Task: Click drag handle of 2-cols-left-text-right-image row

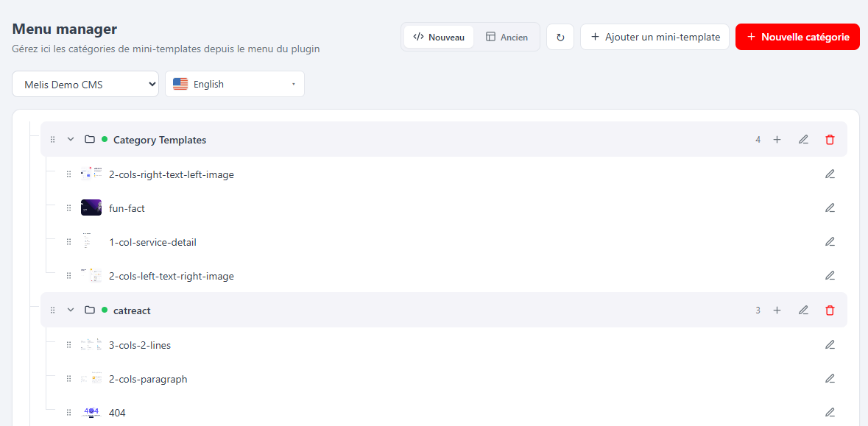Action: tap(68, 275)
